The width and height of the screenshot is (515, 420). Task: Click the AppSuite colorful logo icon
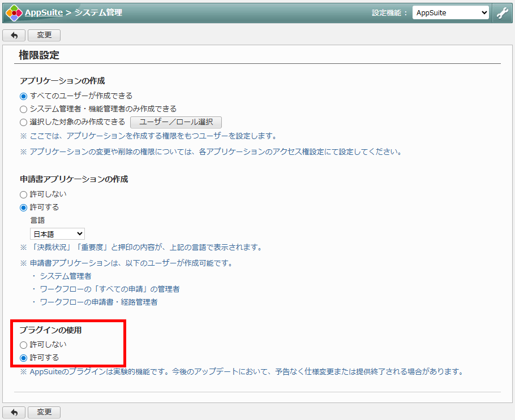(14, 12)
